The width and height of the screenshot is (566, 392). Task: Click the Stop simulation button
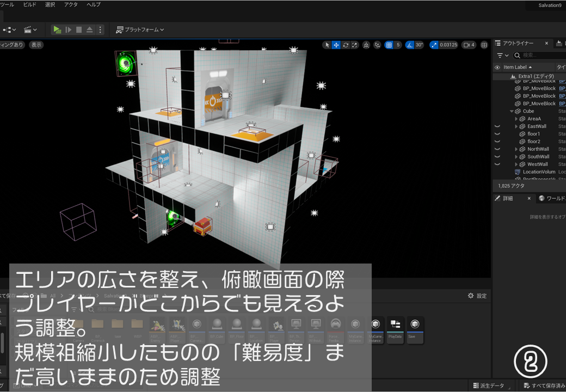point(79,30)
